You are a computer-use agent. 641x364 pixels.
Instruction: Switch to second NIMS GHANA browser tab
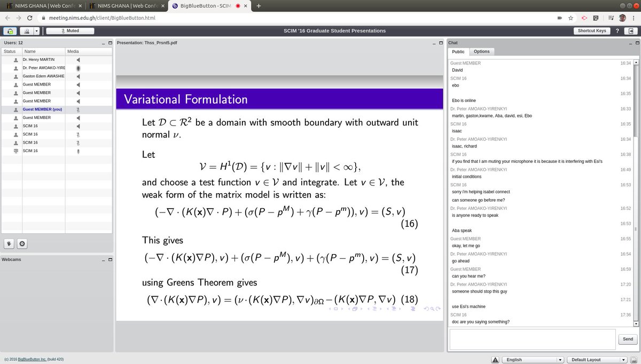(128, 6)
